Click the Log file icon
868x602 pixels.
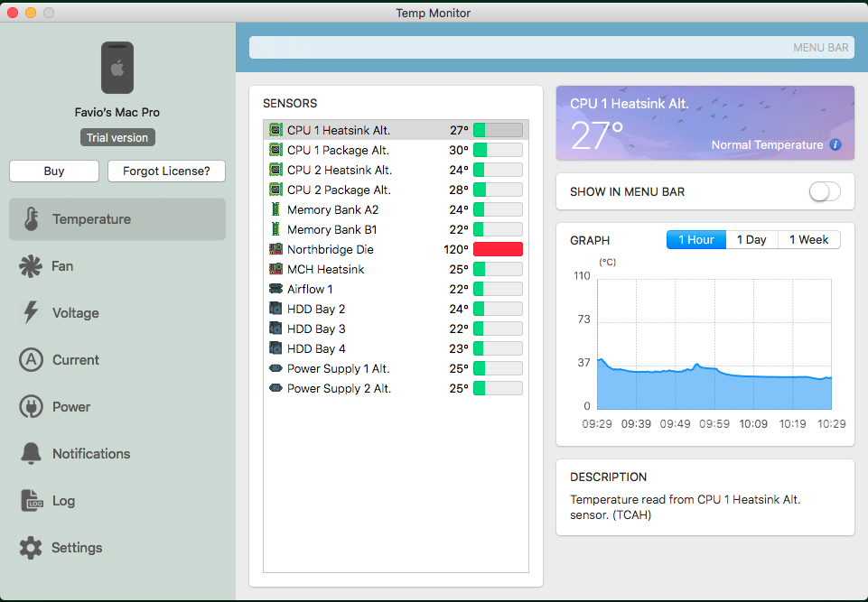(x=32, y=500)
